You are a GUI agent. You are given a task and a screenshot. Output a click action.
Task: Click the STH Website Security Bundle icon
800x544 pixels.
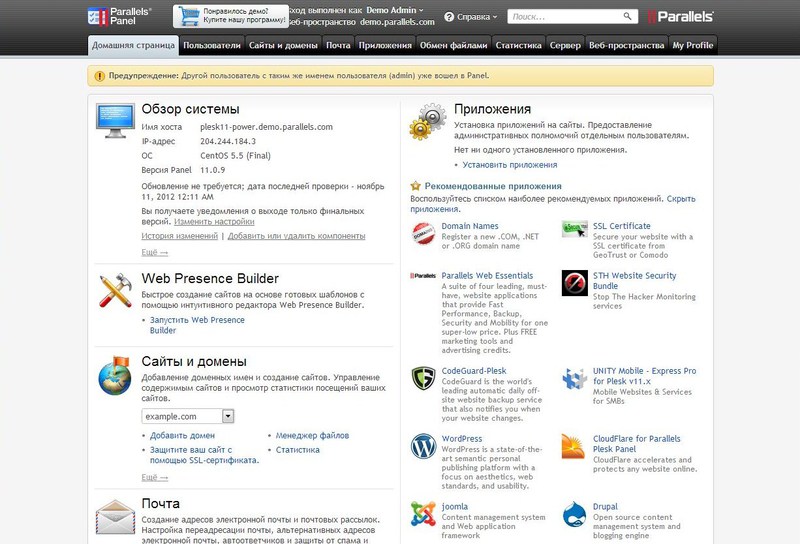[x=574, y=283]
